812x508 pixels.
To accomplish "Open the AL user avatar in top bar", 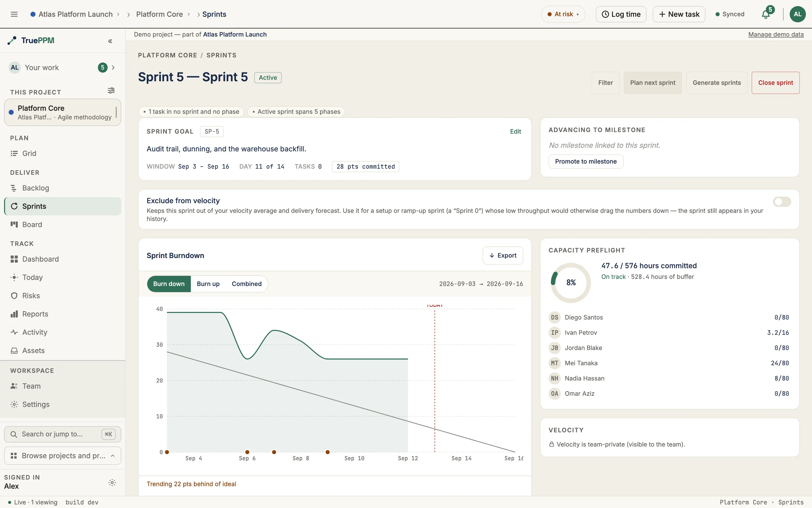I will (798, 14).
